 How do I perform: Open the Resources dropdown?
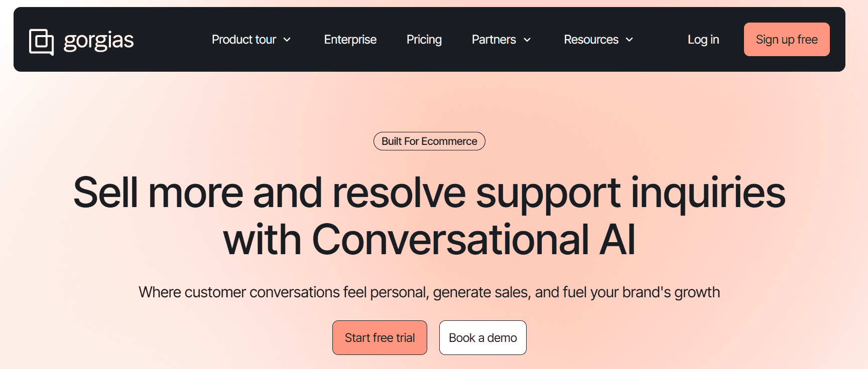(x=597, y=40)
